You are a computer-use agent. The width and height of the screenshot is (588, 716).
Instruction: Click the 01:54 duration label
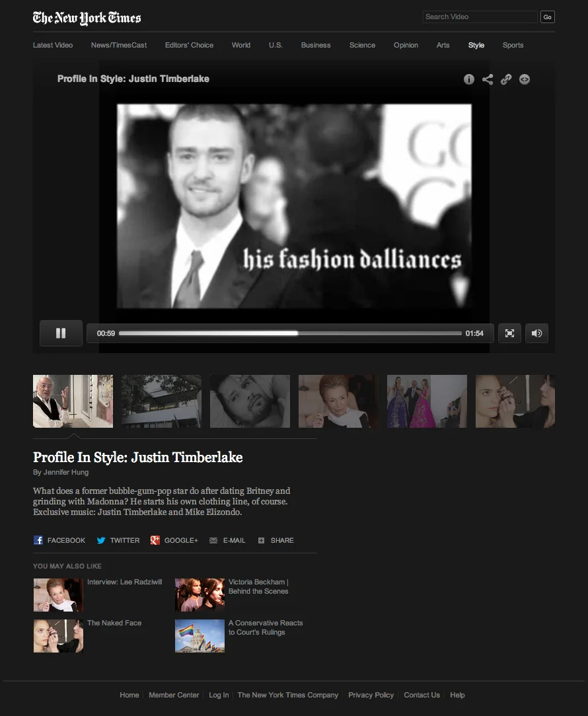474,333
